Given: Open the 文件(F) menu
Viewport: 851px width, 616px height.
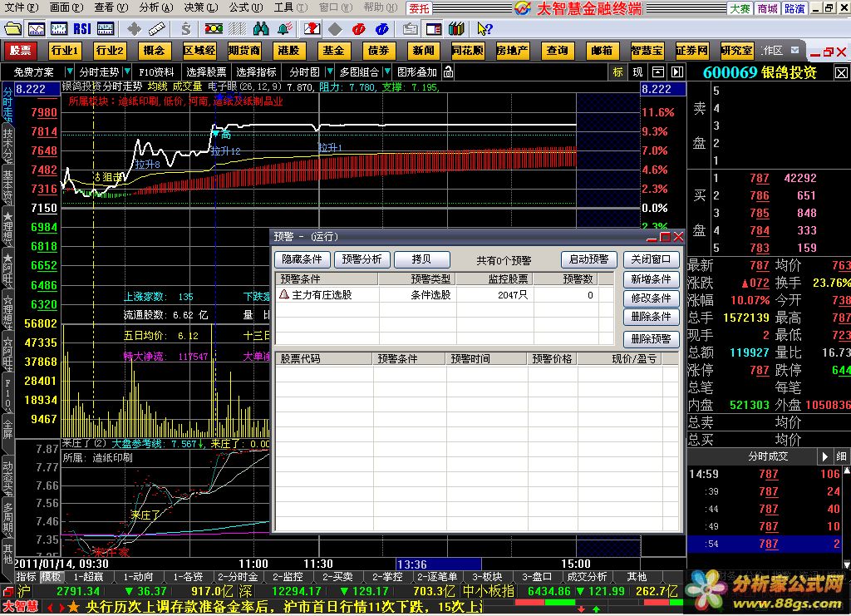Looking at the screenshot, I should click(21, 7).
